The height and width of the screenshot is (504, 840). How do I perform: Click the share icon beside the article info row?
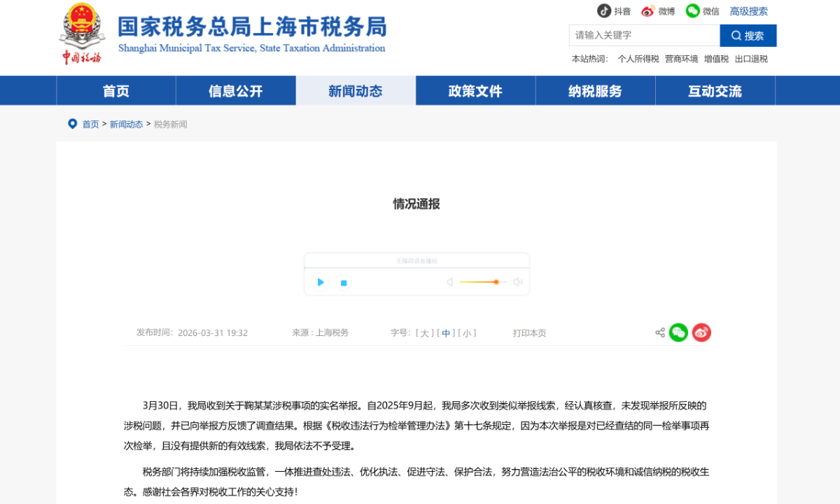[x=659, y=332]
